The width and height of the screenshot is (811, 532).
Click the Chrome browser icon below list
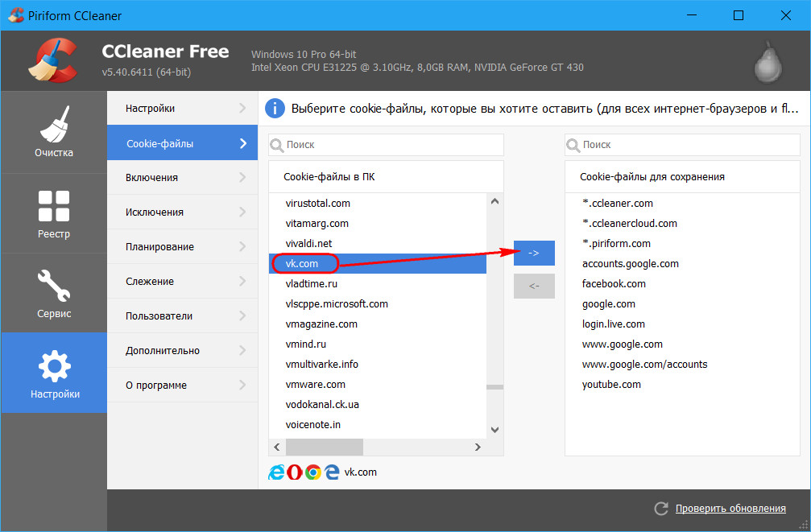tap(313, 472)
